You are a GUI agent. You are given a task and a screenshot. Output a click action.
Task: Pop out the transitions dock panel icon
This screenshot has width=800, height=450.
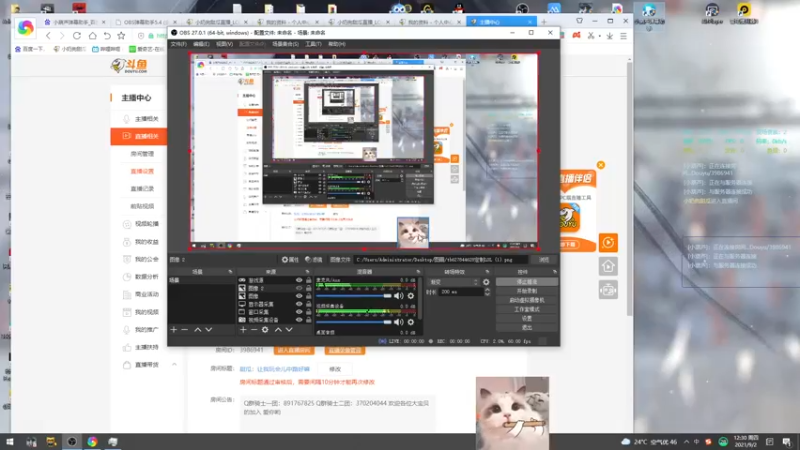pyautogui.click(x=487, y=272)
